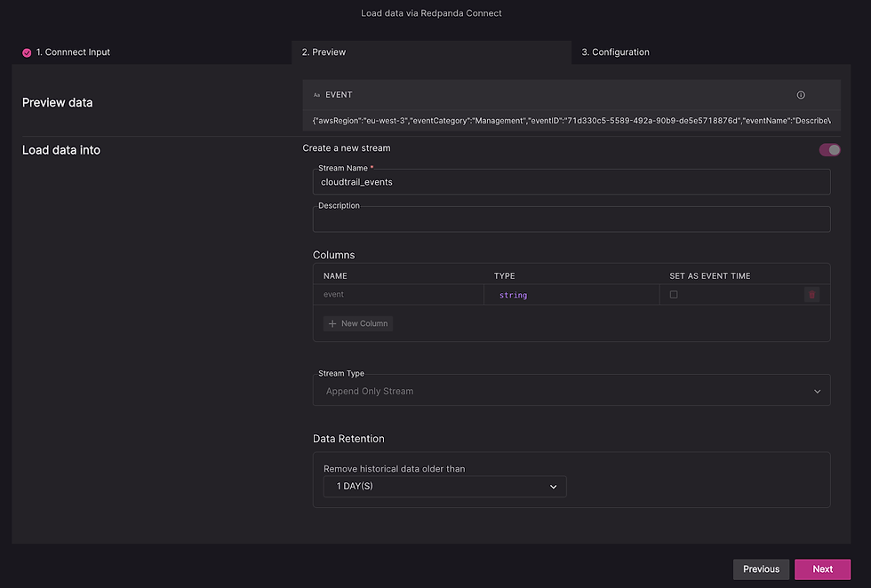Expand the 1 DAY(S) retention dropdown
This screenshot has height=588, width=871.
coord(445,487)
